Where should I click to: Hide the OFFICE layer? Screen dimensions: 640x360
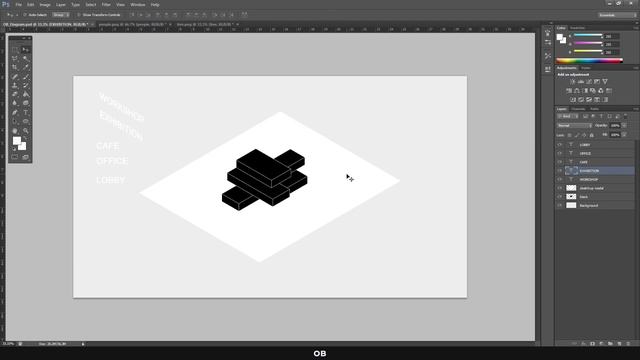coord(560,153)
